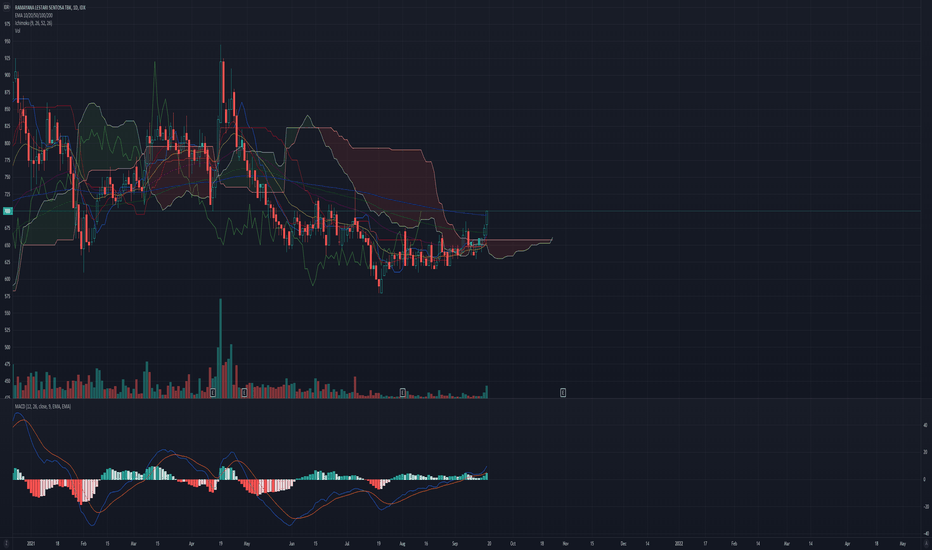Click the -20 value on the MACD scale
The width and height of the screenshot is (932, 550).
[925, 507]
